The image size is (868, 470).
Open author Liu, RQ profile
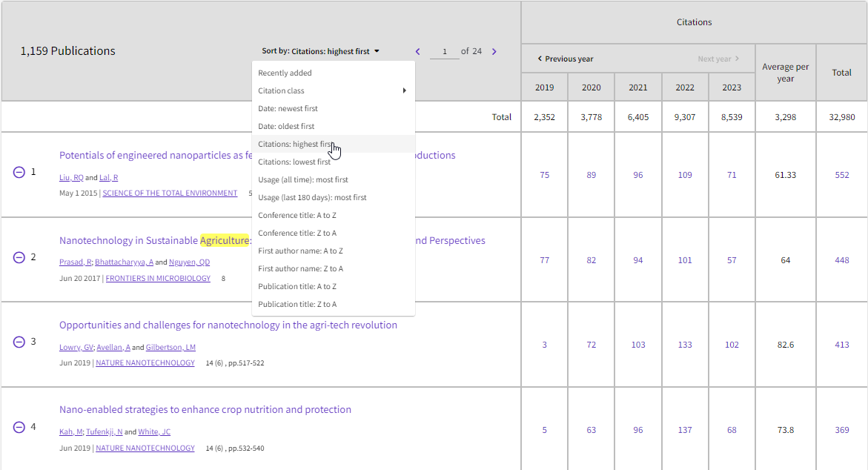[x=71, y=178]
